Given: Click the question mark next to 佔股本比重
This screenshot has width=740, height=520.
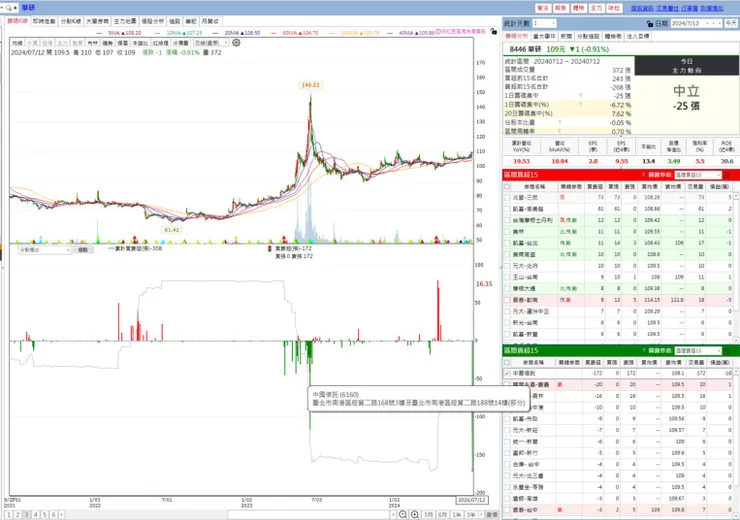Looking at the screenshot, I should tap(560, 123).
